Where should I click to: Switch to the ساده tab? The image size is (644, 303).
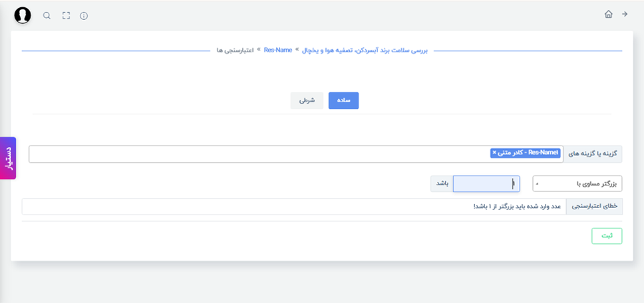343,100
